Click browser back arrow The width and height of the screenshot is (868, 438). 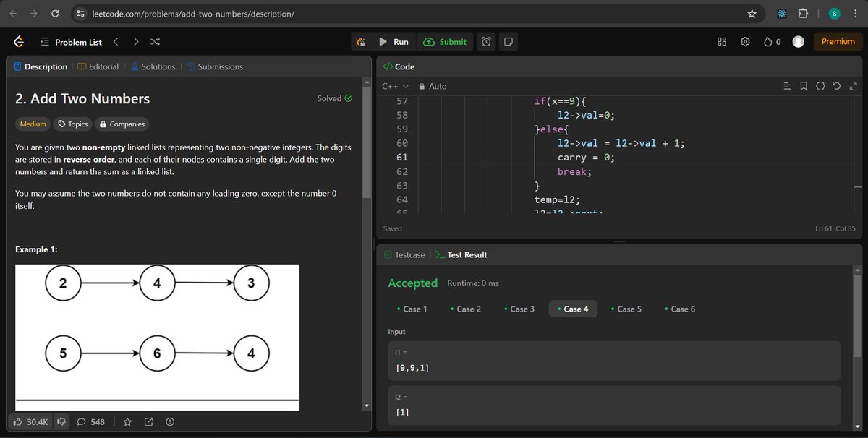pyautogui.click(x=14, y=13)
